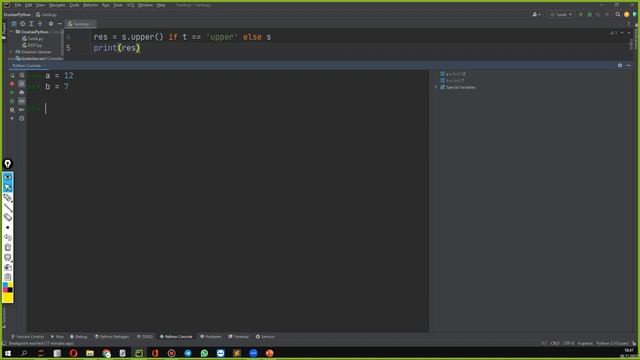Open the Terminal tool window tab
The width and height of the screenshot is (640, 360).
(239, 337)
